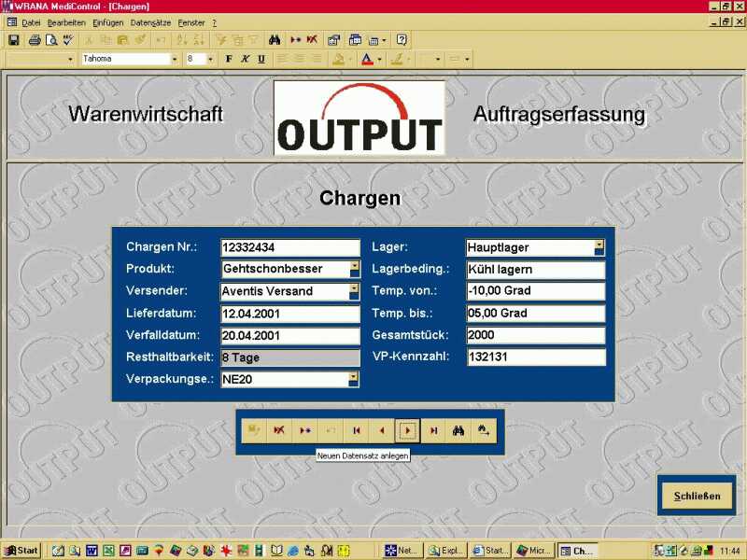Open the ? help menu
The width and height of the screenshot is (747, 560).
click(215, 22)
